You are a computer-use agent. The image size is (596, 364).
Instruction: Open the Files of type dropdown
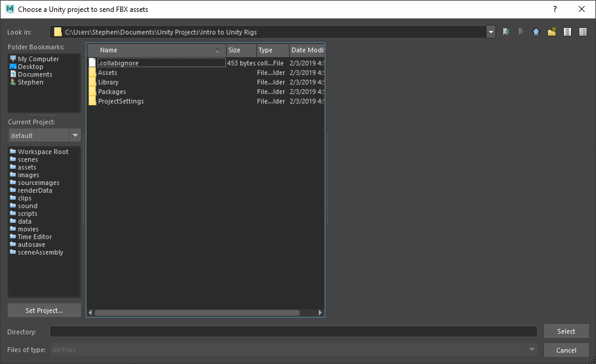(x=532, y=350)
